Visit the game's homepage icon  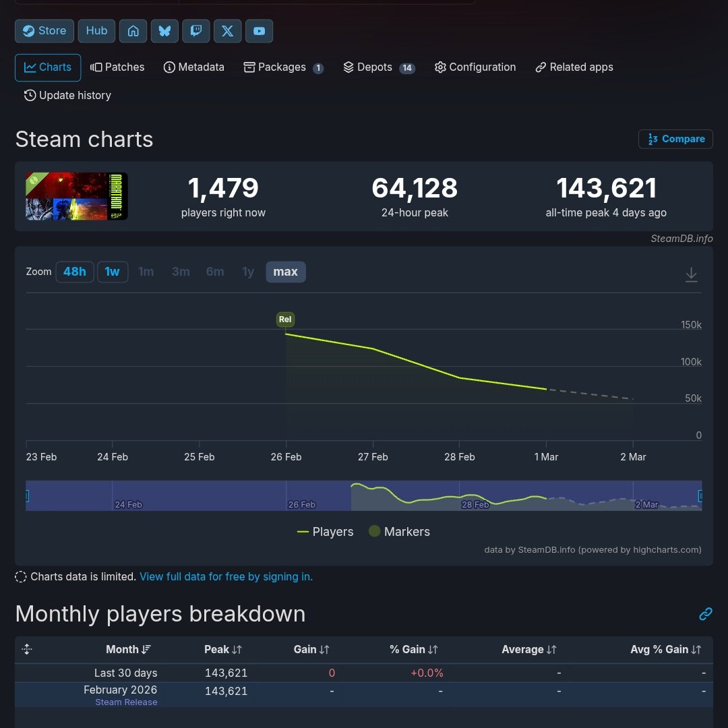pyautogui.click(x=133, y=31)
